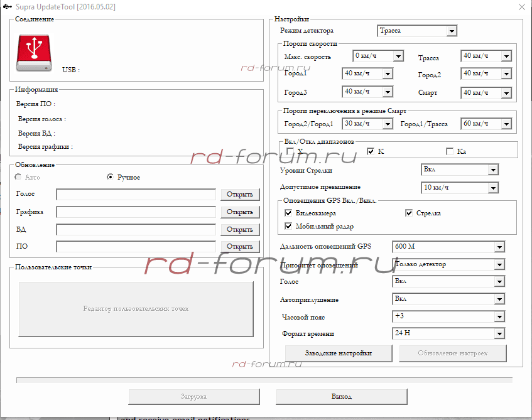Uncheck the Видеокамера GPS alert
This screenshot has height=420, width=532.
(x=288, y=213)
